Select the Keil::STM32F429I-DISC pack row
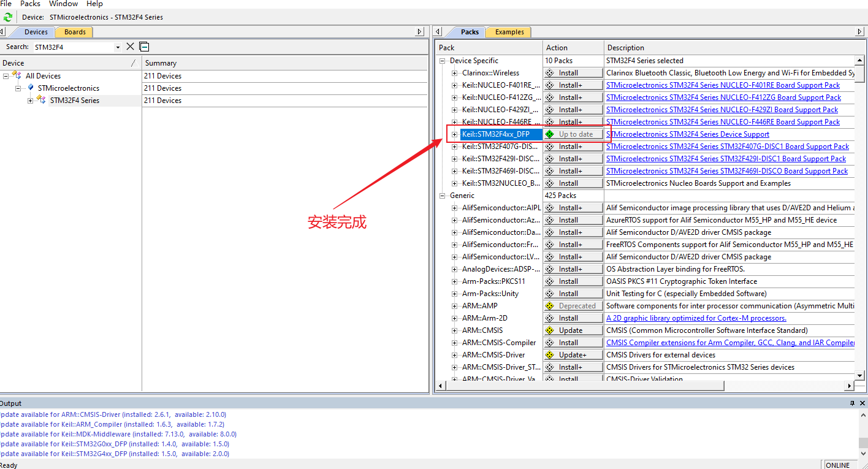This screenshot has width=868, height=469. (501, 159)
